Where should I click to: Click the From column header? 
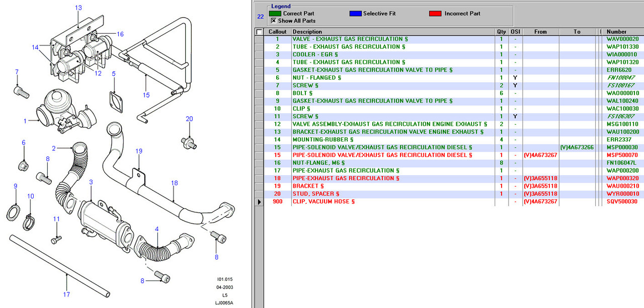tap(540, 32)
